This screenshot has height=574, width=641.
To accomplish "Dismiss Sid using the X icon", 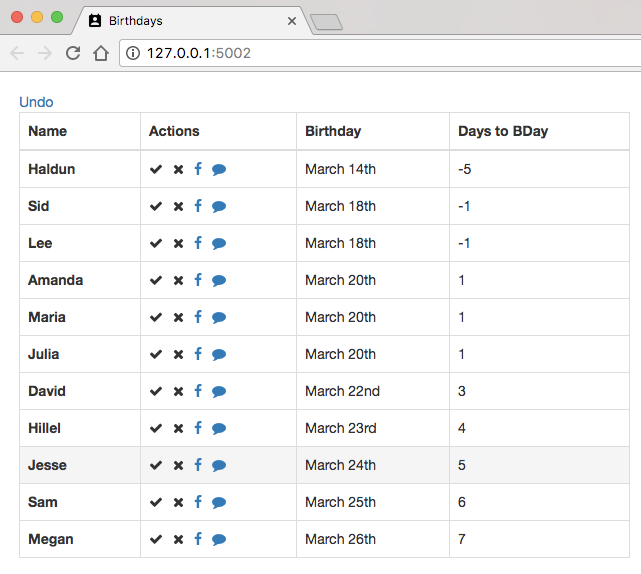I will (x=178, y=206).
